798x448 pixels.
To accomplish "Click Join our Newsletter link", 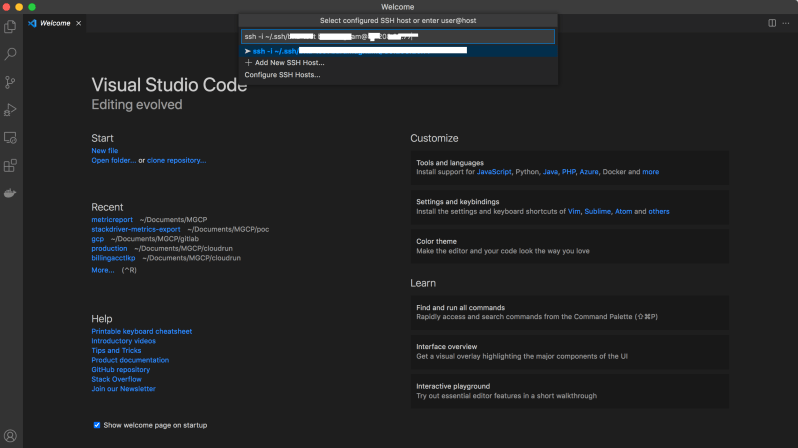I will (124, 389).
